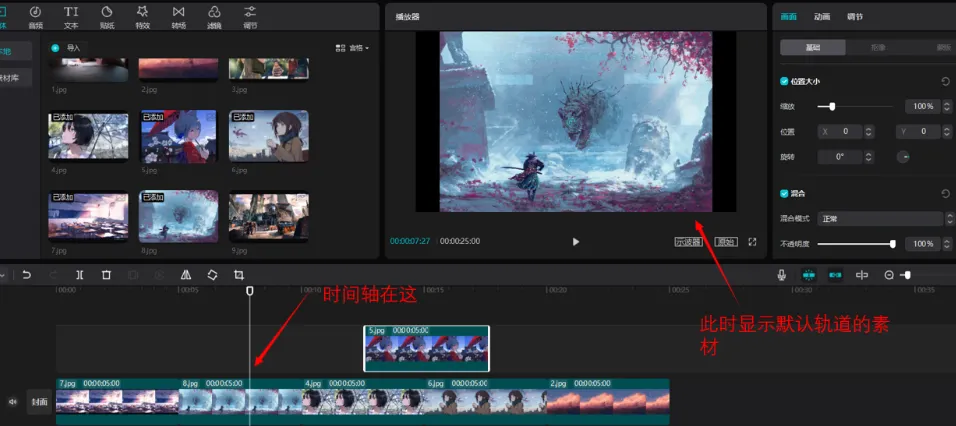956x426 pixels.
Task: Mute the main track audio
Action: pos(12,402)
